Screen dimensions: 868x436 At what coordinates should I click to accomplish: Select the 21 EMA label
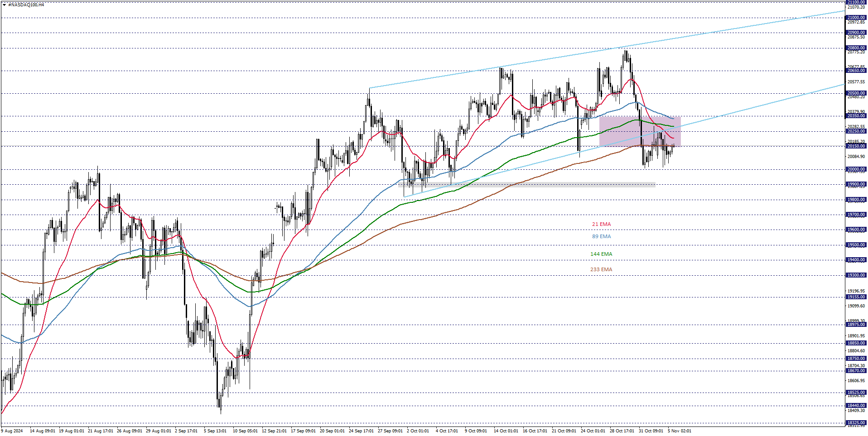601,224
